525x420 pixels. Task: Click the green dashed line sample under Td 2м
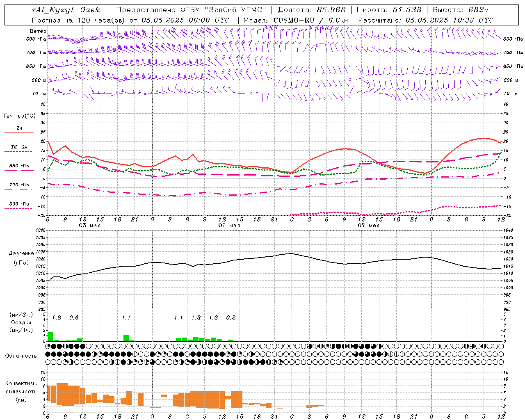click(x=18, y=152)
